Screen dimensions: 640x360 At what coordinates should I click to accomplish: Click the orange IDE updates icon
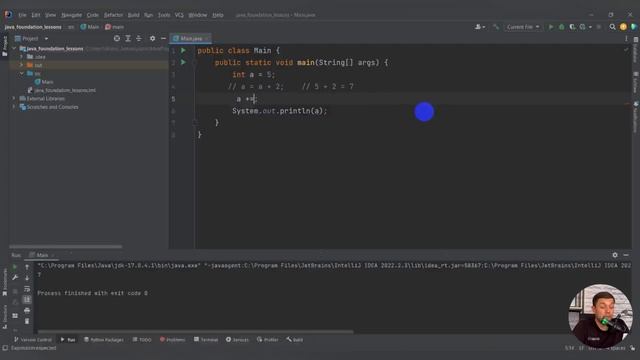coord(623,27)
